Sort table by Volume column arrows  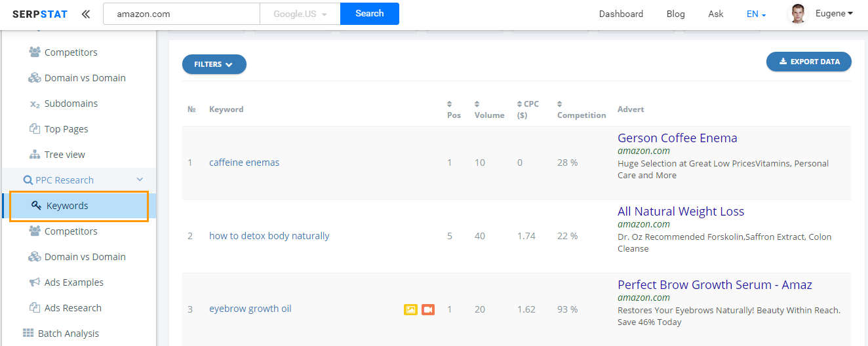click(x=477, y=104)
